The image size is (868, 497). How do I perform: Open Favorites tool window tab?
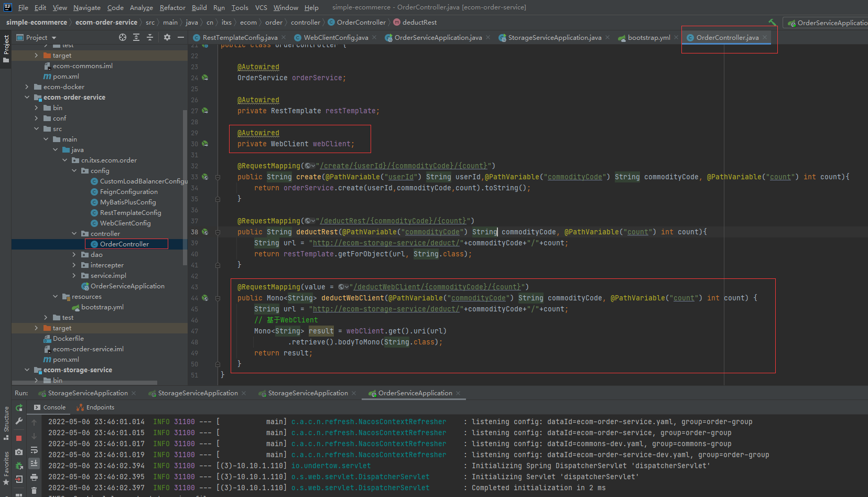coord(6,468)
